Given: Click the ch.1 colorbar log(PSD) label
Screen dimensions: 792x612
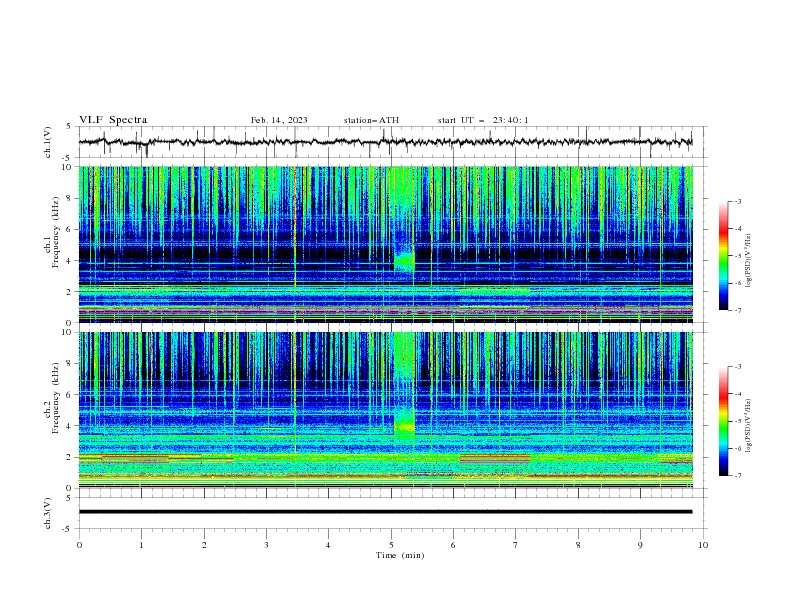Looking at the screenshot, I should point(748,261).
